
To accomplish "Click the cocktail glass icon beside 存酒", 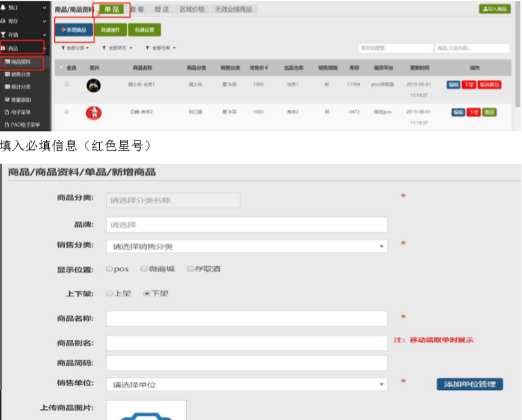I will [x=3, y=35].
